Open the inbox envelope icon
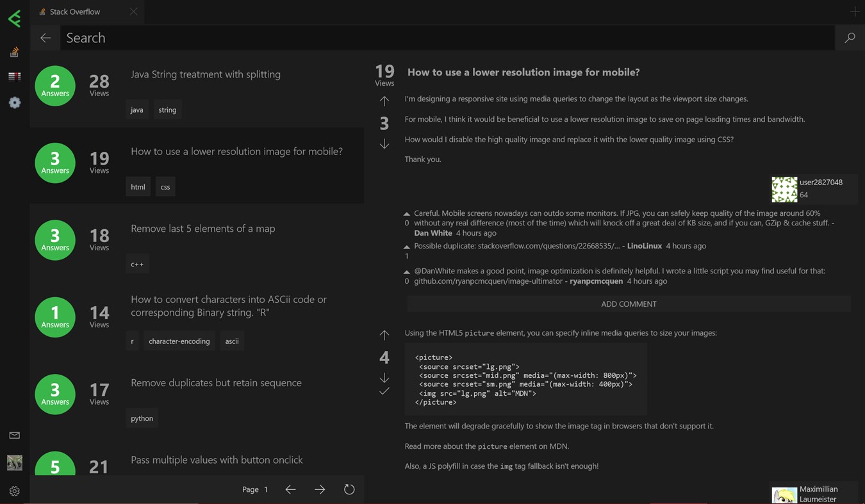 click(x=14, y=435)
